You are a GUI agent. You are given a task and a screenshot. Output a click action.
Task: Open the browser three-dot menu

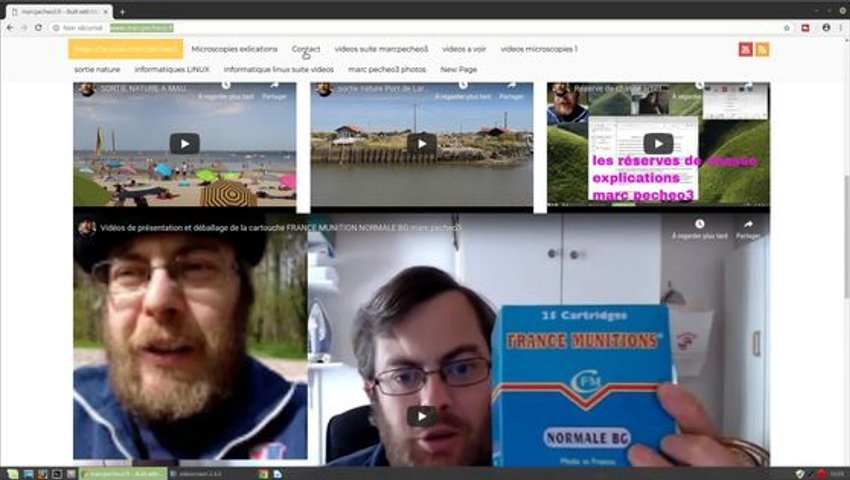coord(841,28)
